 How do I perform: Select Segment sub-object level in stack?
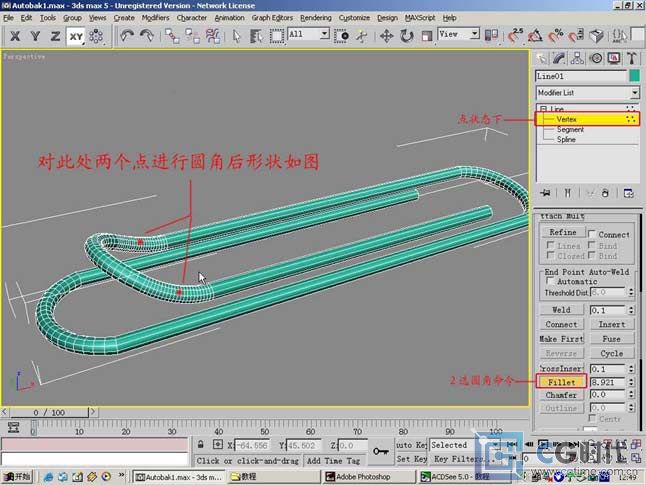click(x=570, y=129)
